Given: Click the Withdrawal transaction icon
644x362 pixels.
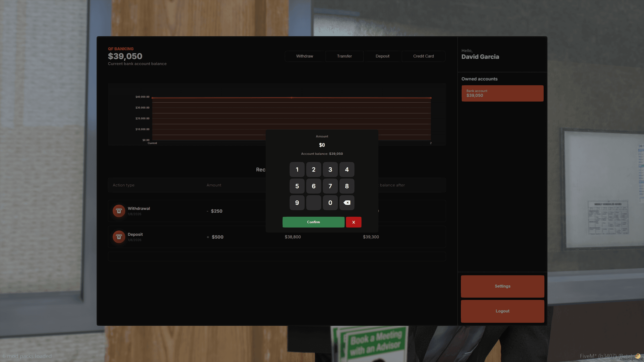Looking at the screenshot, I should pyautogui.click(x=119, y=211).
